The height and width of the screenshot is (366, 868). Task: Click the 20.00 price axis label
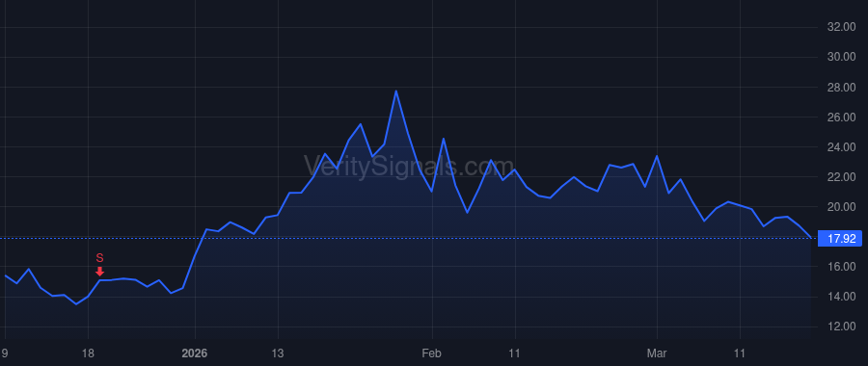(x=841, y=207)
